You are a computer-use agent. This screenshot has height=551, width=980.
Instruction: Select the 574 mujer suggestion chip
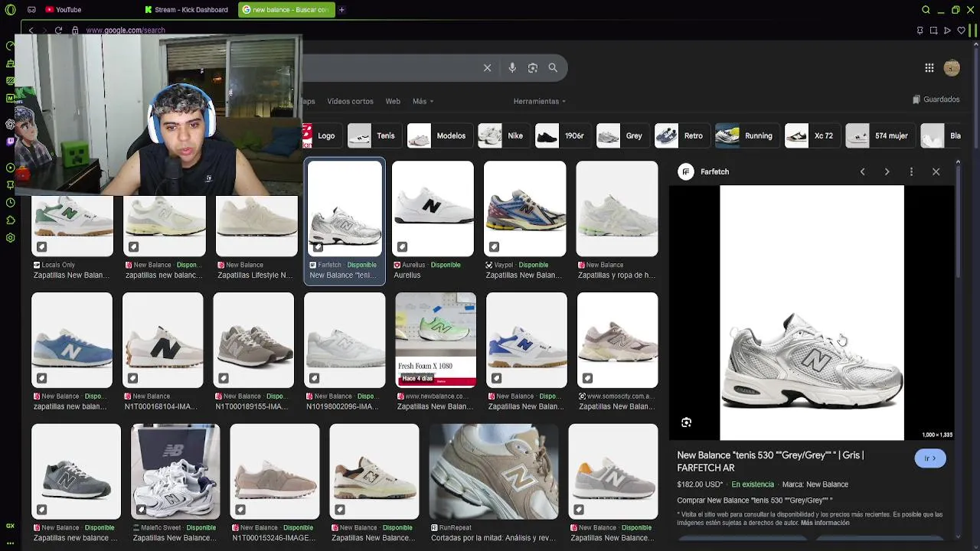879,135
